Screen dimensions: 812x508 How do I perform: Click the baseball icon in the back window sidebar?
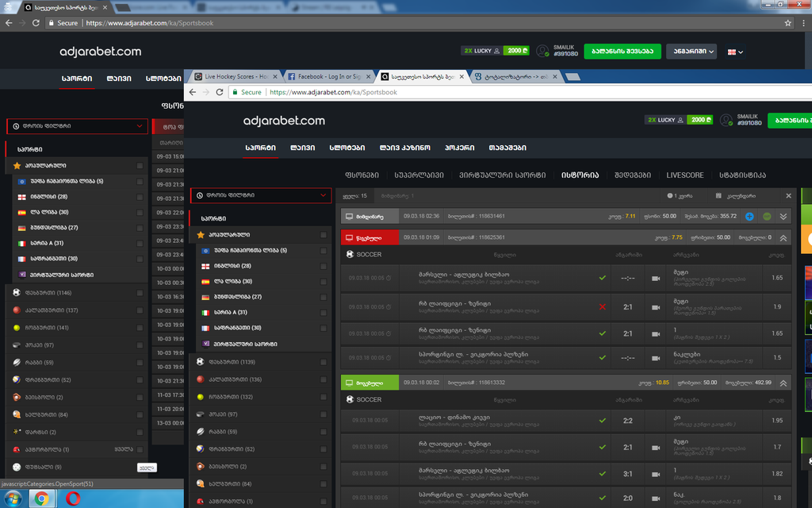point(17,397)
